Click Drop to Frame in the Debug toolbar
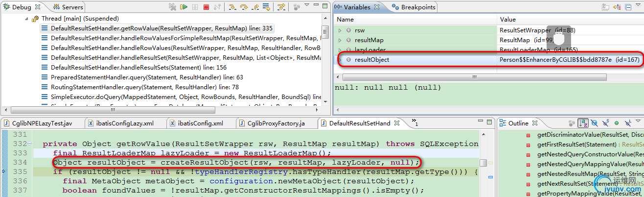The image size is (644, 197). tap(266, 7)
